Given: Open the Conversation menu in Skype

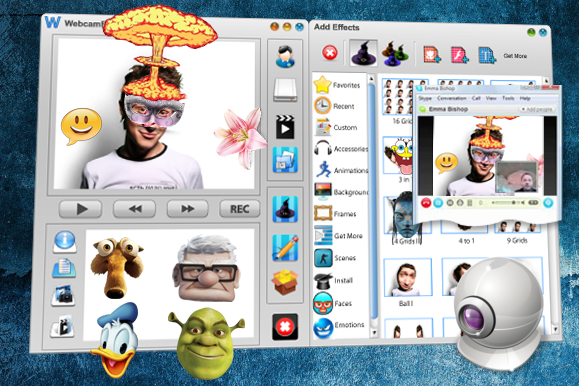Looking at the screenshot, I should [452, 98].
